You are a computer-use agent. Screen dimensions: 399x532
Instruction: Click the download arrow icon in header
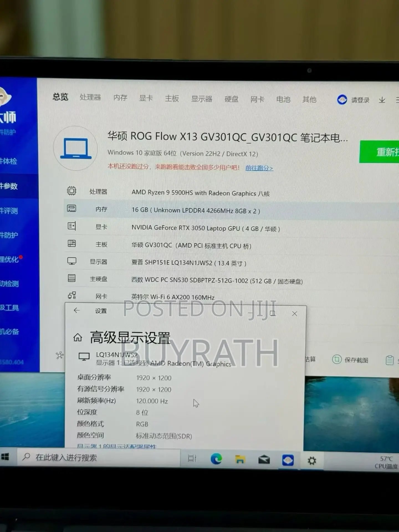click(x=382, y=100)
